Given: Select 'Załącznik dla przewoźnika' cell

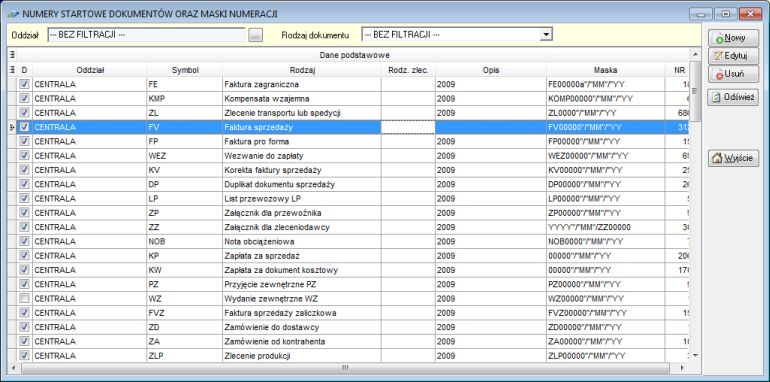Looking at the screenshot, I should tap(302, 213).
